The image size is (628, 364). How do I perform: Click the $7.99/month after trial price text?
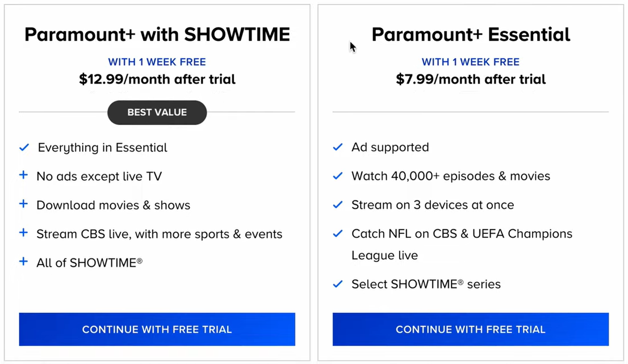tap(470, 79)
